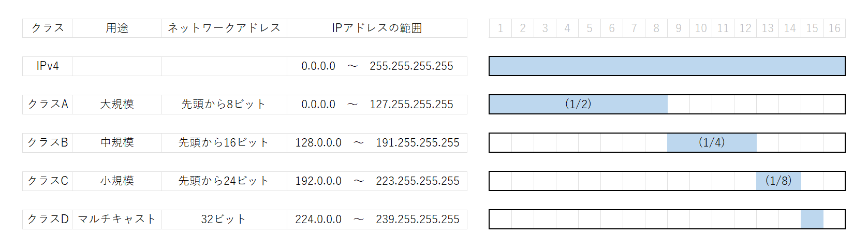Select the blue (1/4) bar segment

pos(712,143)
